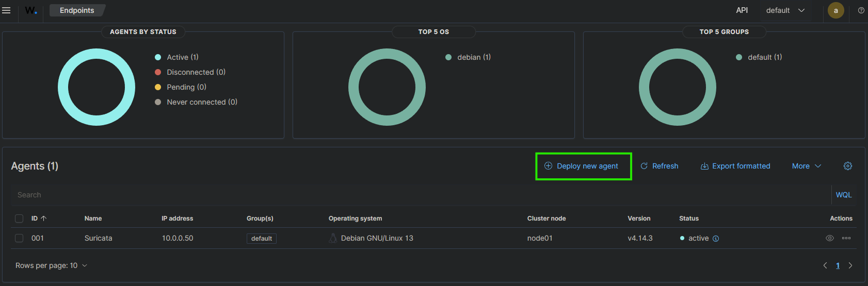Click Deploy new agent button
This screenshot has width=868, height=286.
[583, 166]
